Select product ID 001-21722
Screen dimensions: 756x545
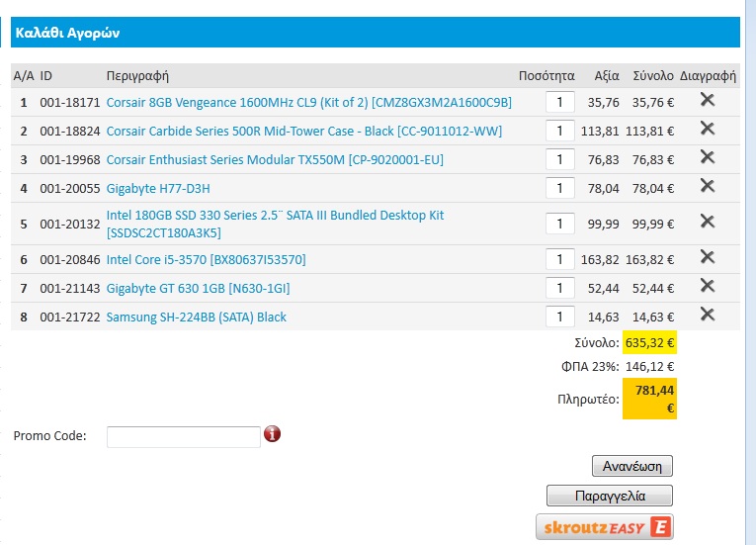[70, 318]
